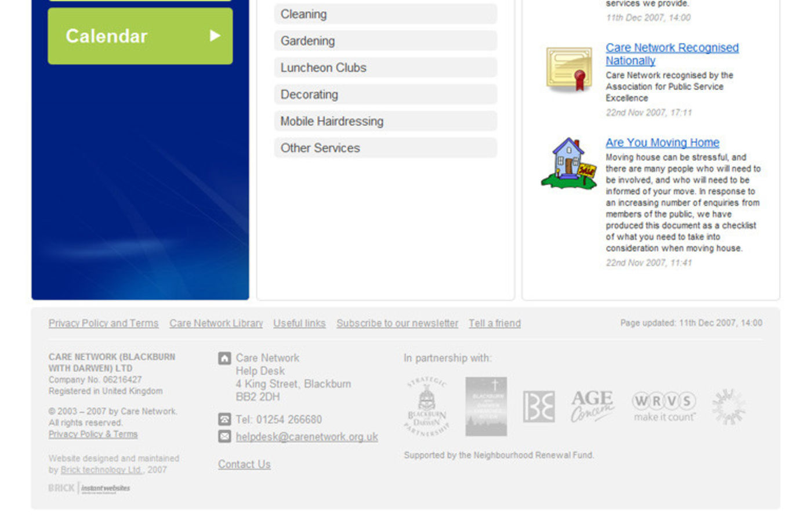Subscribe to our newsletter link
The width and height of the screenshot is (812, 528).
[x=397, y=323]
